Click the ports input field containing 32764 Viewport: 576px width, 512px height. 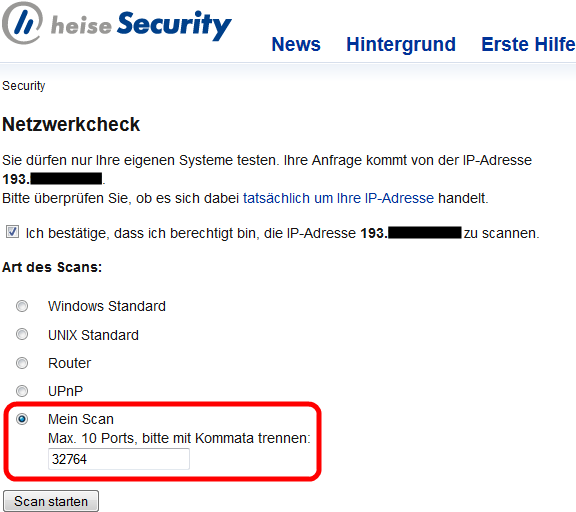coord(119,459)
